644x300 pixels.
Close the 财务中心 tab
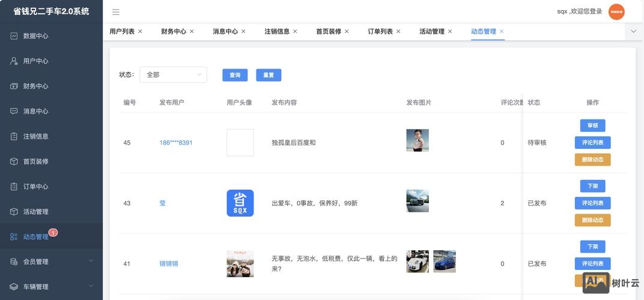pos(192,32)
